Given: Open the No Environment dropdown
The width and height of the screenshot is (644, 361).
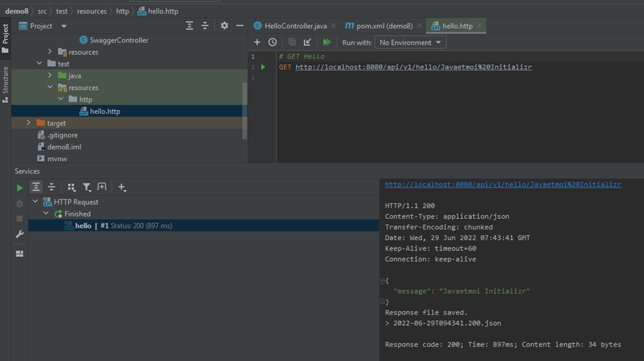Looking at the screenshot, I should [410, 42].
